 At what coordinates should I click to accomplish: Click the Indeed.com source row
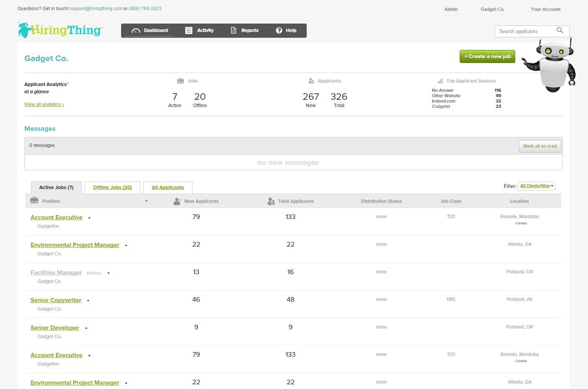point(466,101)
